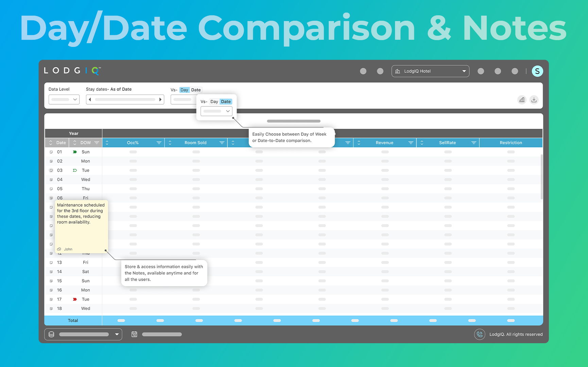
Task: Open the LodgIQ Hotel dropdown
Action: point(430,71)
